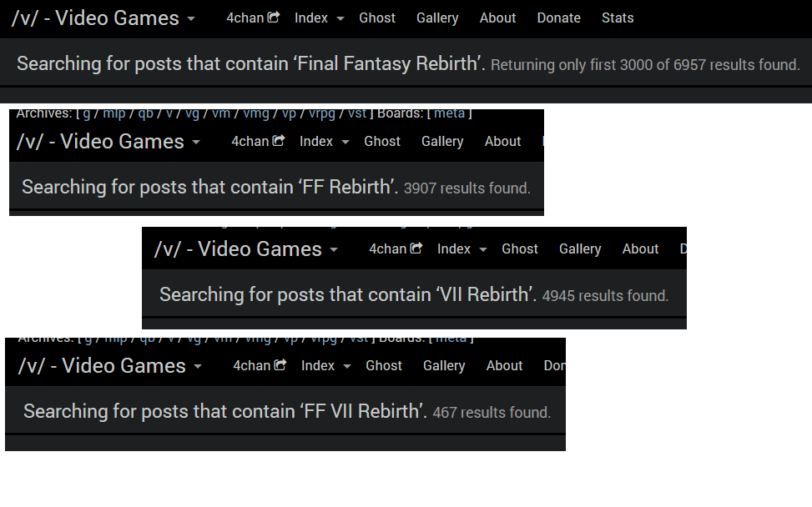The width and height of the screenshot is (812, 507).
Task: Open 4chan link in 'FF Rebirth' panel
Action: [258, 141]
